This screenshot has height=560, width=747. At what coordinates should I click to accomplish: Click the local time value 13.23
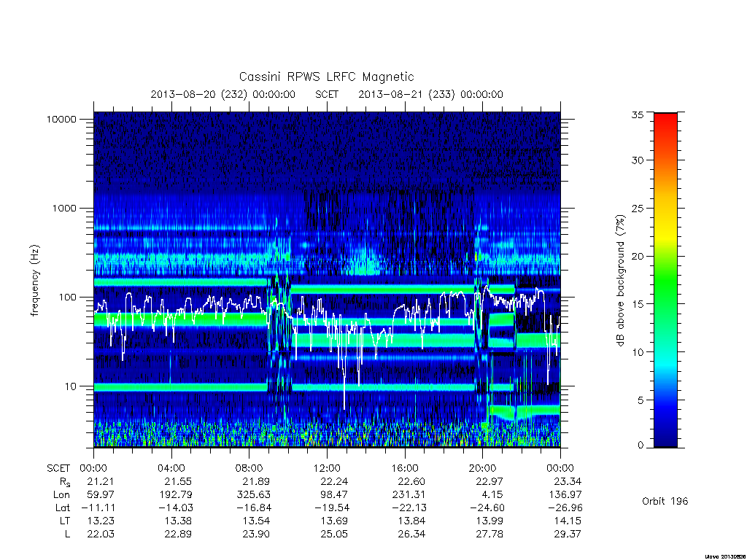coord(101,521)
